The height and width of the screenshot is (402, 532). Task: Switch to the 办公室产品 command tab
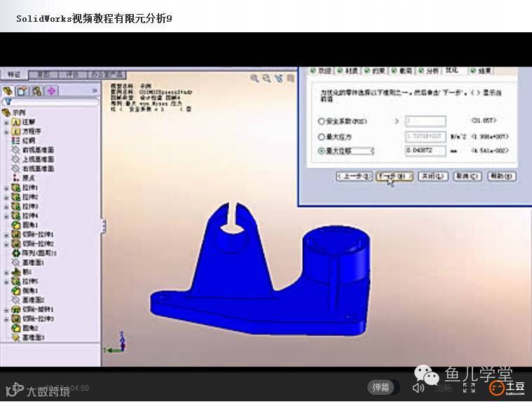pos(107,74)
